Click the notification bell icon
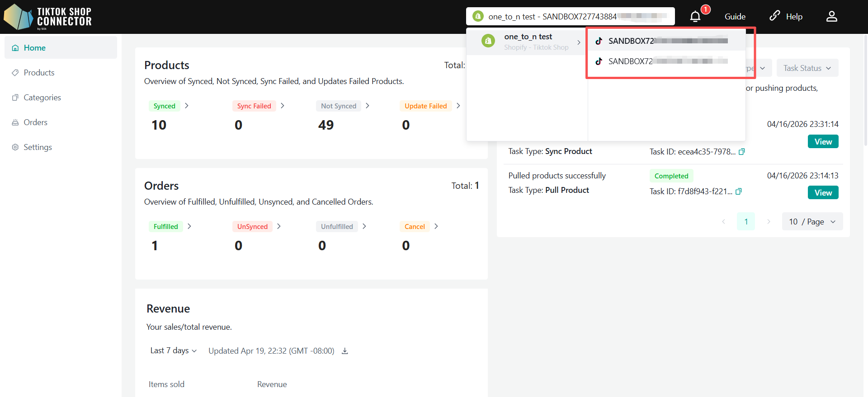The height and width of the screenshot is (397, 868). 695,17
